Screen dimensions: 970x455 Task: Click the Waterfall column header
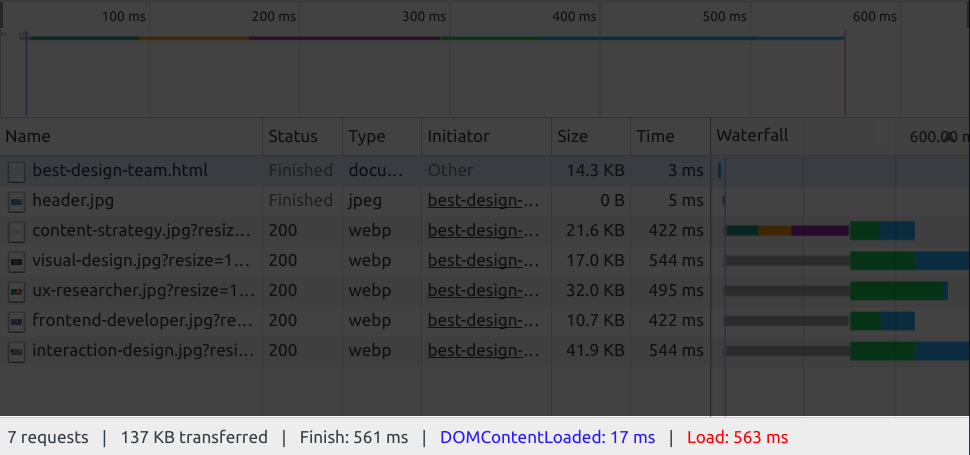point(752,136)
